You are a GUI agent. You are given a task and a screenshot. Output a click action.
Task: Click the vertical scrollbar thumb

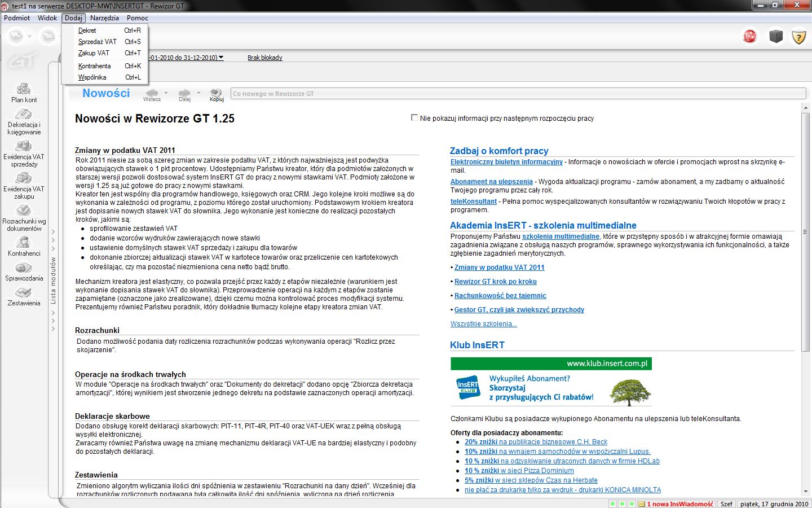805,231
